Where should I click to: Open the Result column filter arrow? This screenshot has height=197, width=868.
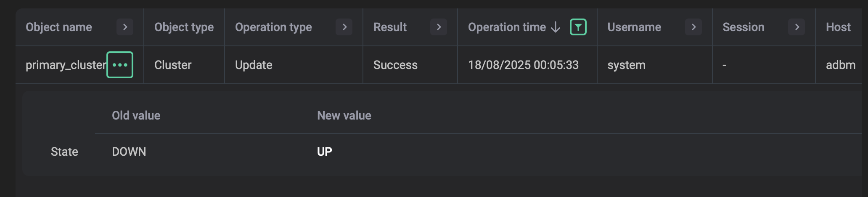[x=439, y=27]
